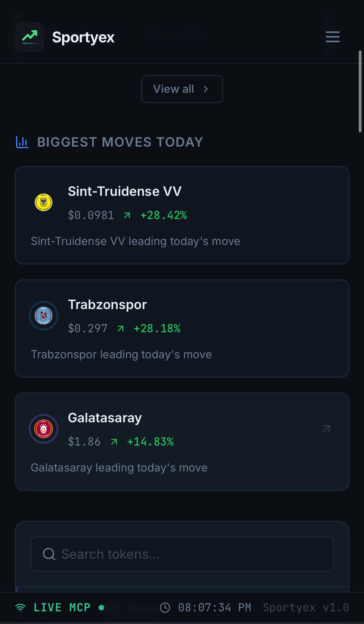Image resolution: width=364 pixels, height=624 pixels.
Task: Open the Trabzonspor token name
Action: 107,304
